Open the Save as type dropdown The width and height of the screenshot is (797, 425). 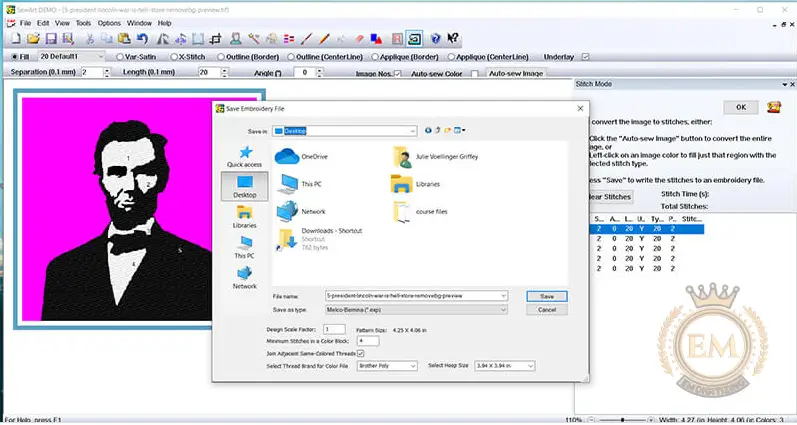416,310
